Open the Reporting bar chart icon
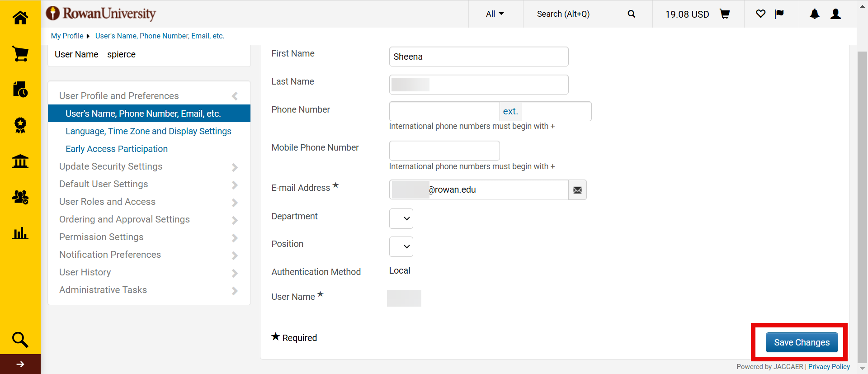Image resolution: width=868 pixels, height=374 pixels. point(20,233)
